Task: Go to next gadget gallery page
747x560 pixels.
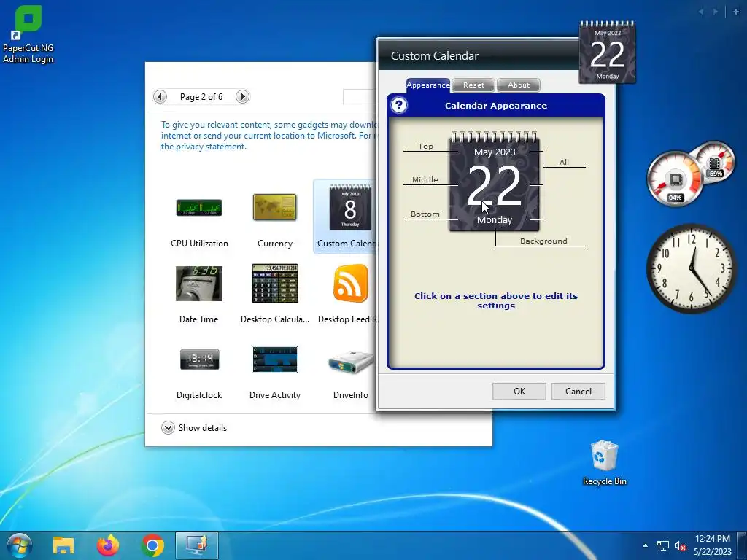Action: 242,97
